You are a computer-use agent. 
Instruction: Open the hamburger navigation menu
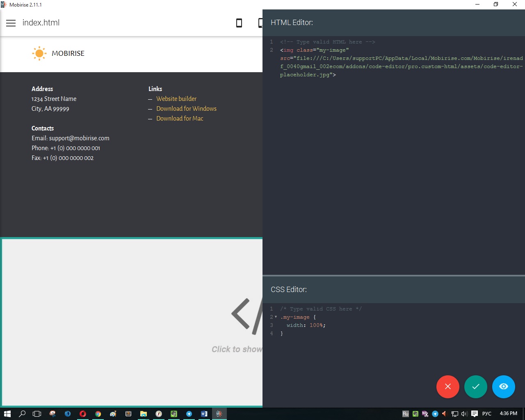coord(11,23)
